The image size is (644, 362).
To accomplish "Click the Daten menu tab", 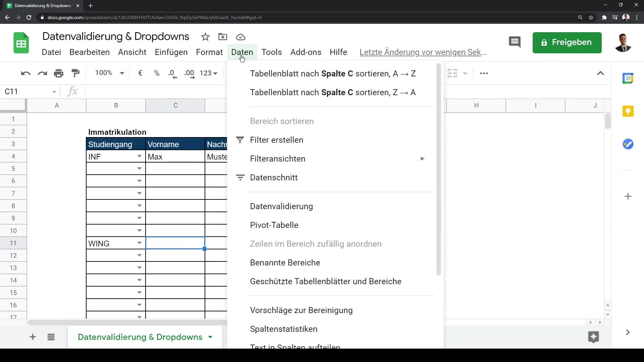I will [x=242, y=52].
